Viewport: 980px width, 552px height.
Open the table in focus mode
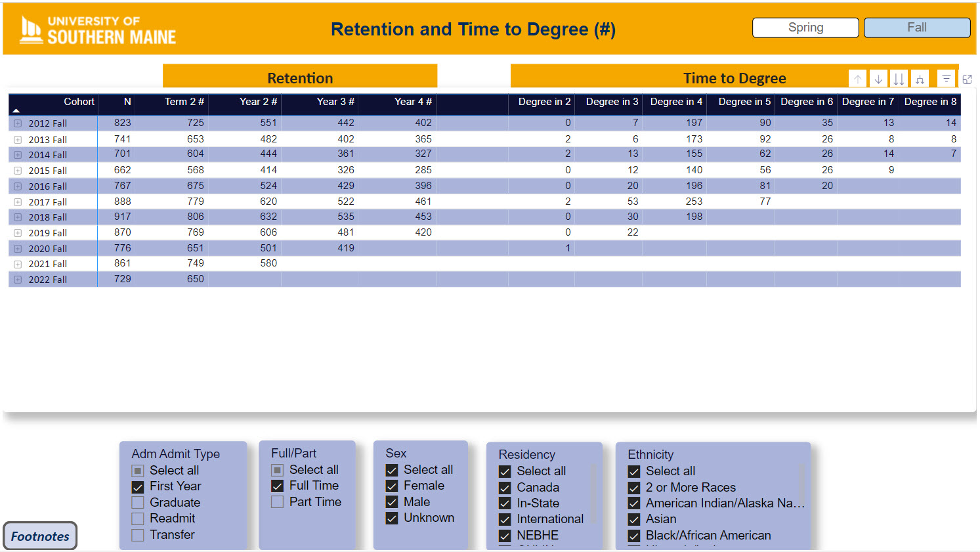coord(967,79)
